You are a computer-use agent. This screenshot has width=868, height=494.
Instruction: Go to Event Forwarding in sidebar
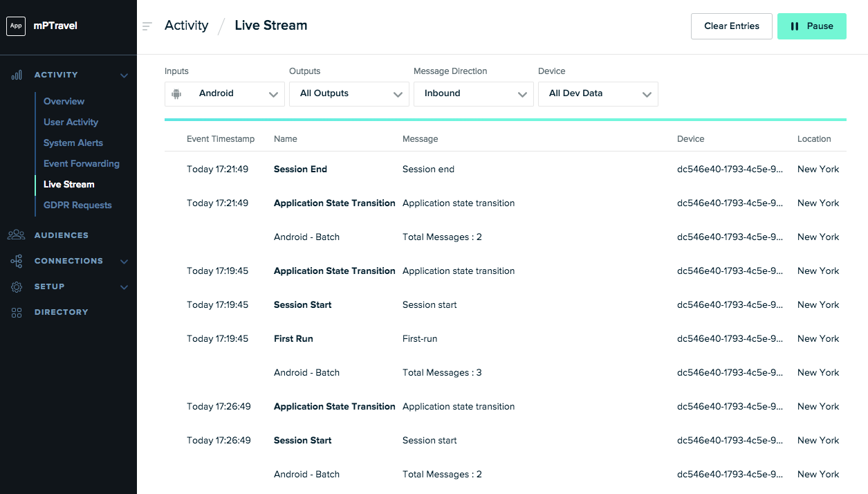(81, 164)
